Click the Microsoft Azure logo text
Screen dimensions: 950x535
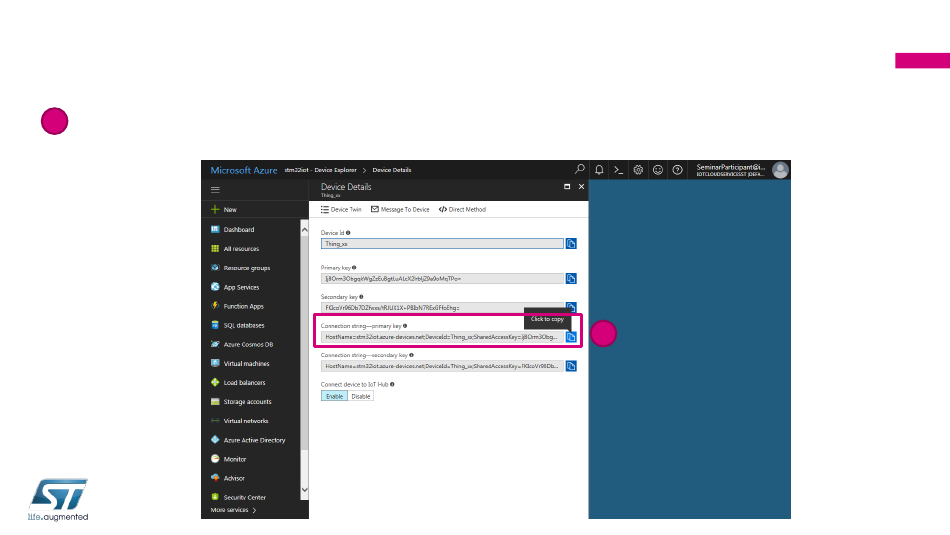click(244, 170)
